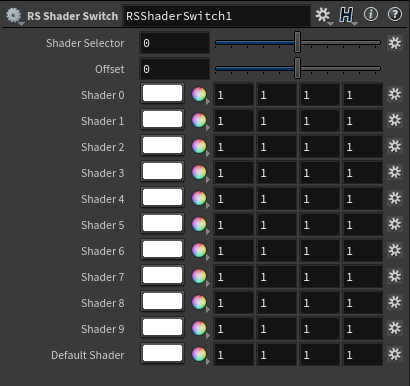
Task: Click the gear icon on Shader 2 row
Action: [x=395, y=147]
